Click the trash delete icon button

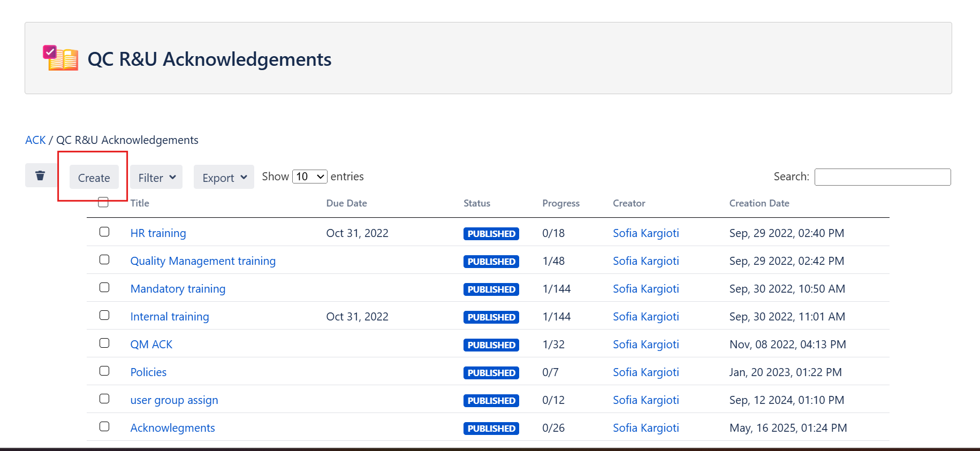point(40,176)
